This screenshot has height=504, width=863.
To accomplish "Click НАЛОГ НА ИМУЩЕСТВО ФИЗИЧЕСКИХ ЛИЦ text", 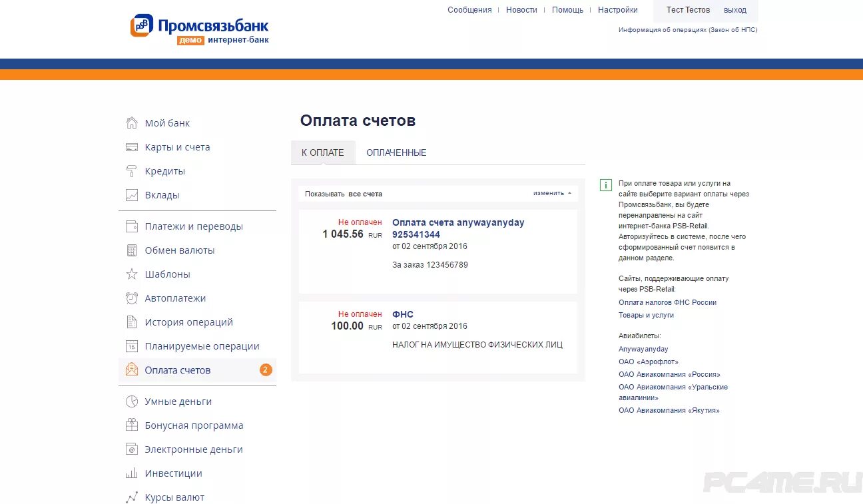I will click(x=477, y=345).
